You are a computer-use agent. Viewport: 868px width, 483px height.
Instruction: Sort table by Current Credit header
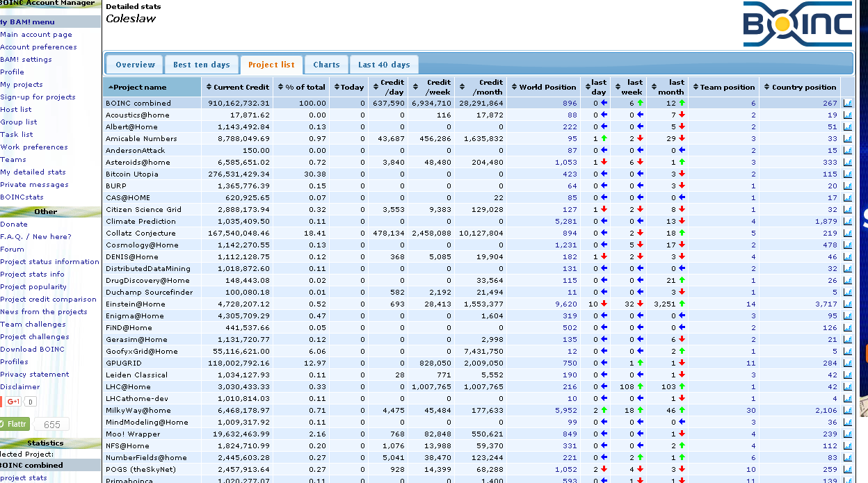237,88
